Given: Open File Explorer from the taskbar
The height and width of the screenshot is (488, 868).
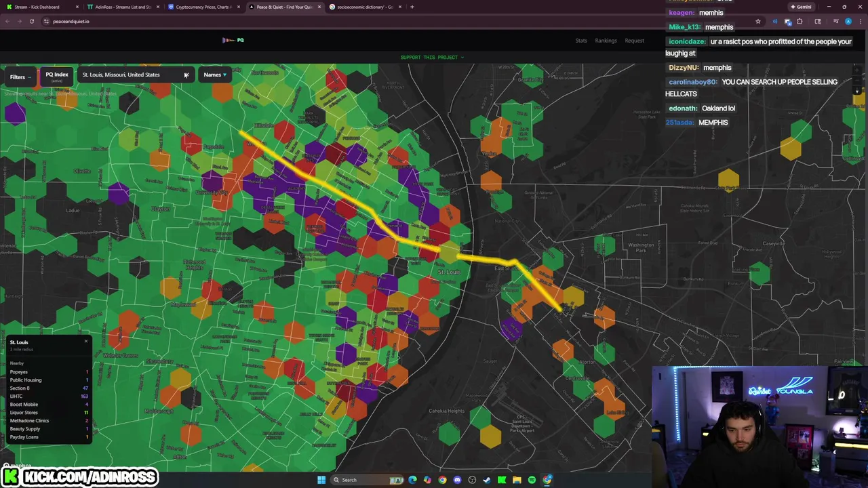Looking at the screenshot, I should pos(517,480).
